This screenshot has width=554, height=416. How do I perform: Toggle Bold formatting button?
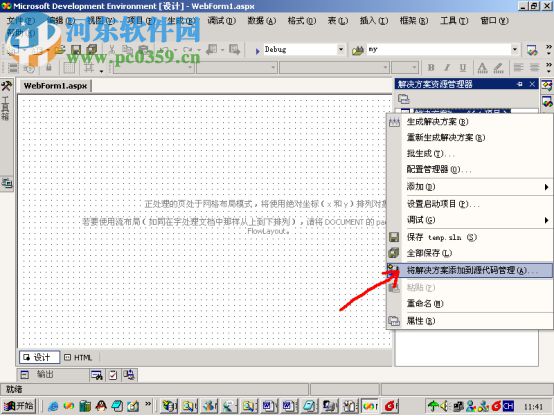pyautogui.click(x=431, y=67)
